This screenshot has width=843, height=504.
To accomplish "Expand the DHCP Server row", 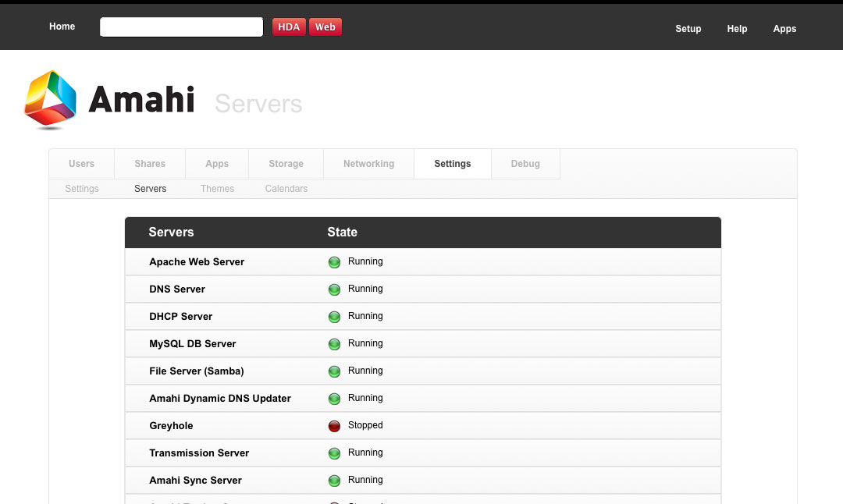I will coord(422,317).
